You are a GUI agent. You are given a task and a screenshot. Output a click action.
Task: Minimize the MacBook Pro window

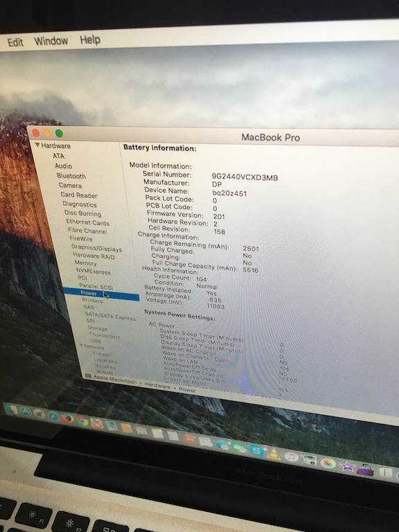click(48, 133)
